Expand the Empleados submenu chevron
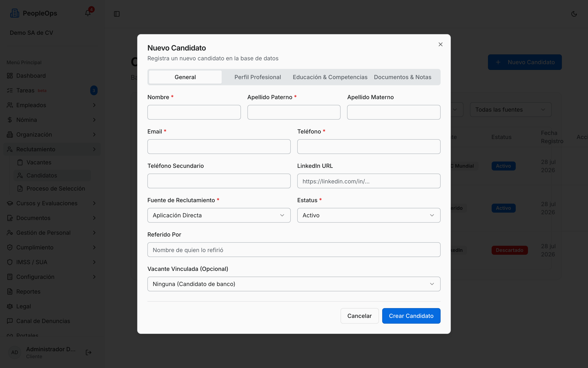This screenshot has width=588, height=368. click(x=94, y=105)
